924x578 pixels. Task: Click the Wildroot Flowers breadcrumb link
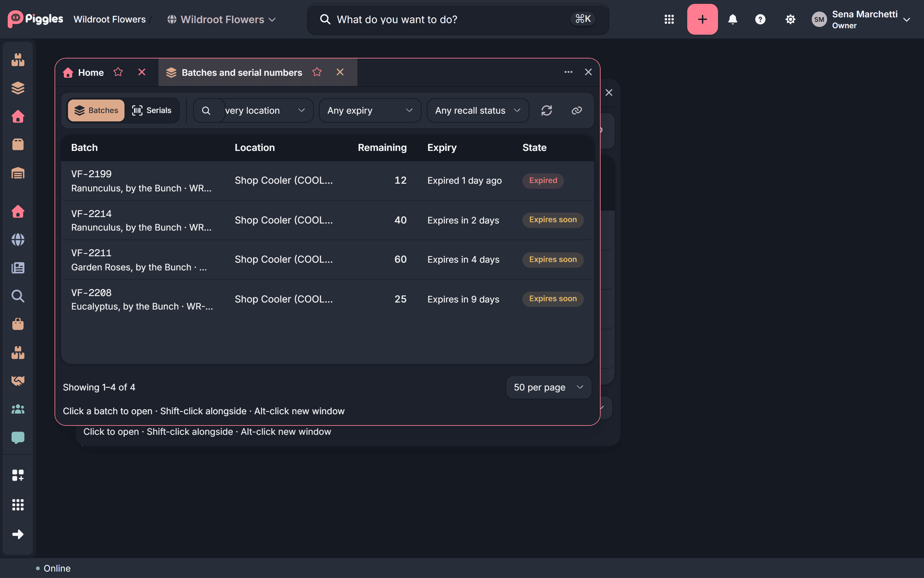click(x=110, y=20)
